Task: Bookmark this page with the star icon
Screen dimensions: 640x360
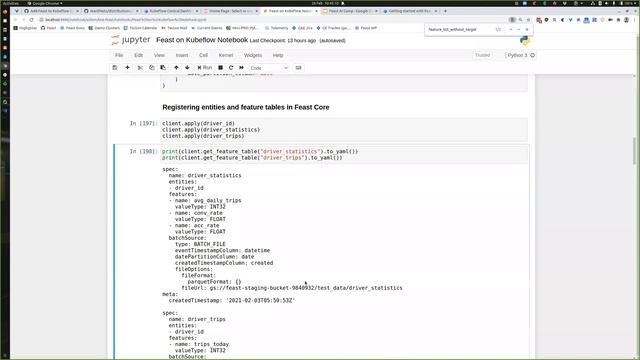Action: pos(528,20)
